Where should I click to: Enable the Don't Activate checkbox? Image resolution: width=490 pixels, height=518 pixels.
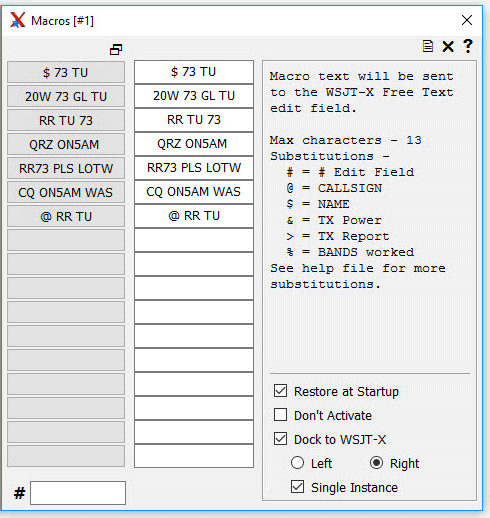point(280,415)
